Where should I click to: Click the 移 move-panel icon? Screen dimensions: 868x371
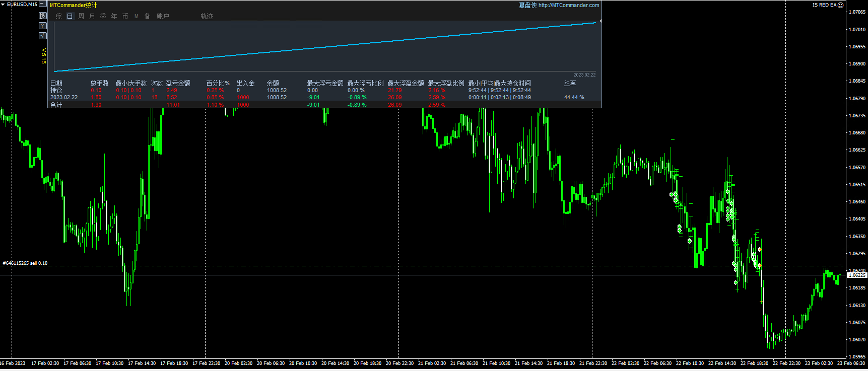click(x=43, y=16)
